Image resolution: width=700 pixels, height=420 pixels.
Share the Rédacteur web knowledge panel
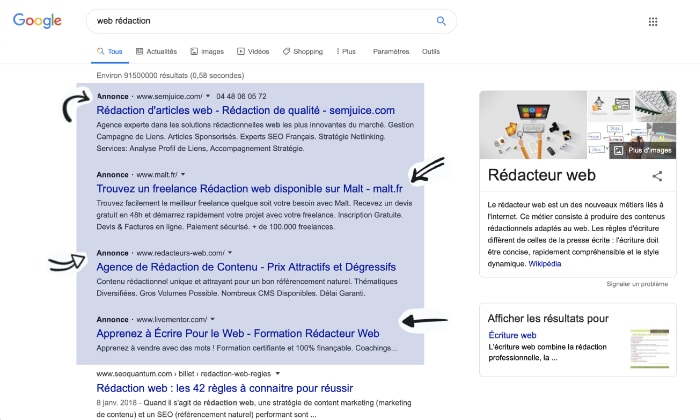[x=657, y=176]
